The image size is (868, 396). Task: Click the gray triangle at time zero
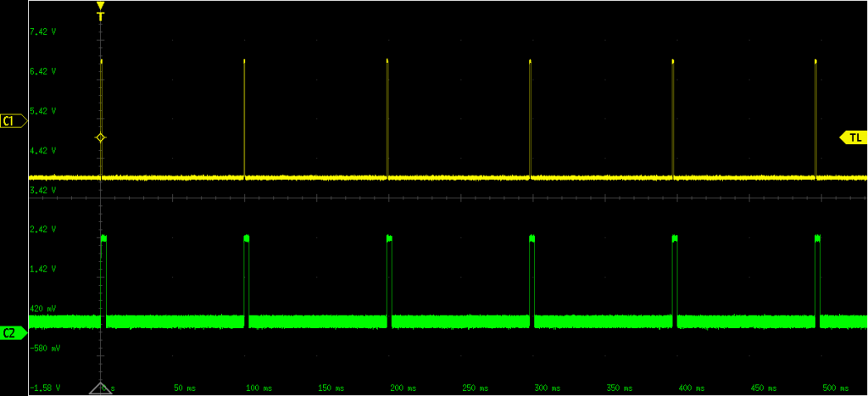coord(101,387)
